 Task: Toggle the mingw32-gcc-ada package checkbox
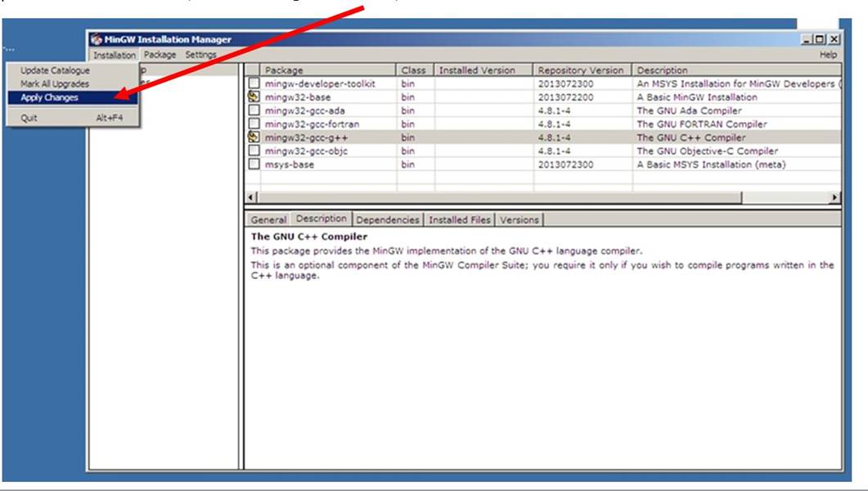click(x=254, y=110)
